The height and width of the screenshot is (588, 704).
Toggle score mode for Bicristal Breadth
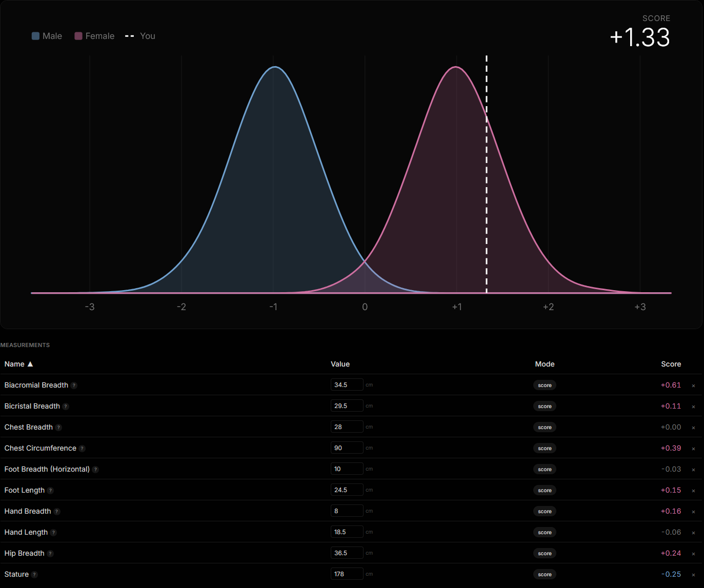point(545,406)
